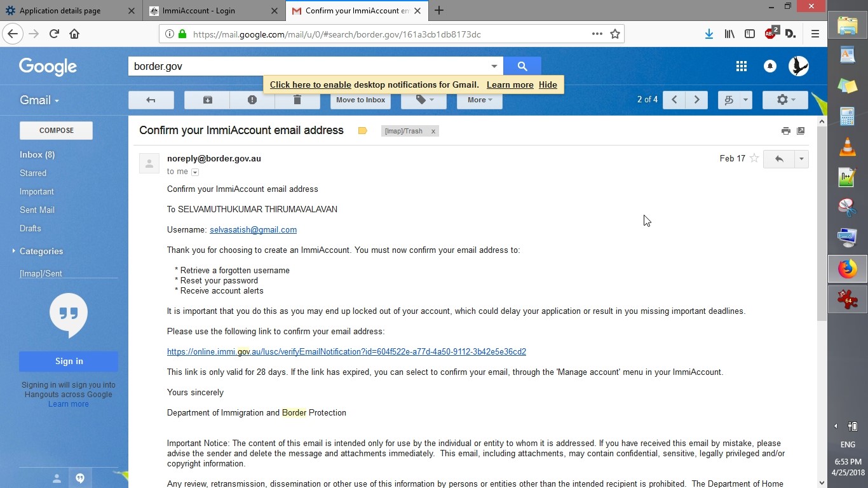This screenshot has height=488, width=868.
Task: Show search options dropdown arrow
Action: point(494,66)
